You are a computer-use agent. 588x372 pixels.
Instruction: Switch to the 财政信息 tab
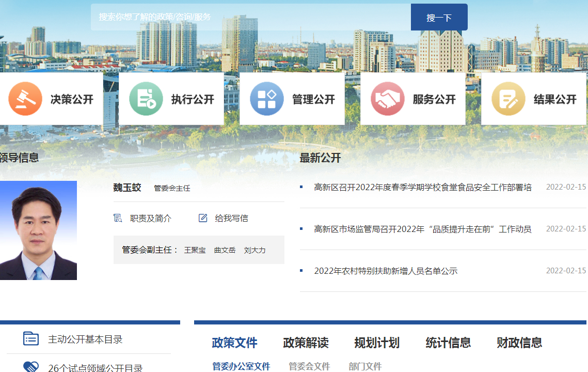click(x=520, y=343)
